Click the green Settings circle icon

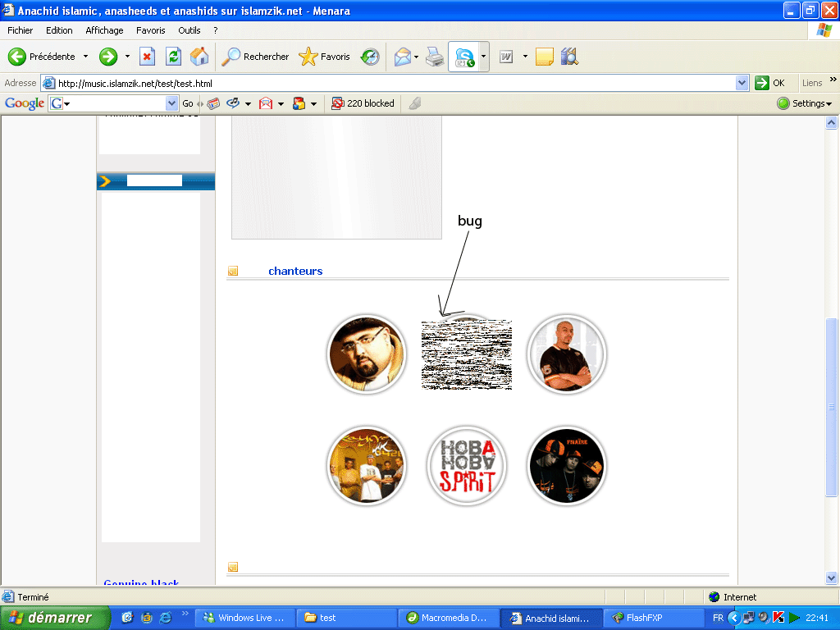click(783, 103)
